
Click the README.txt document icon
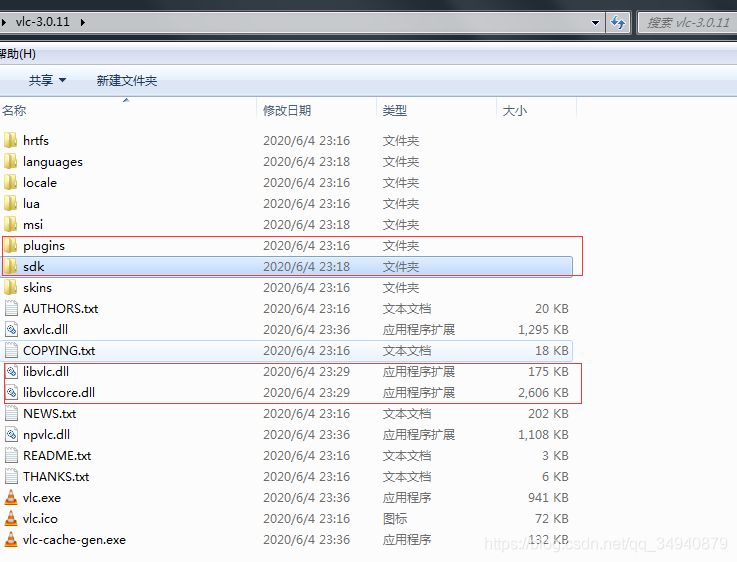[x=11, y=455]
